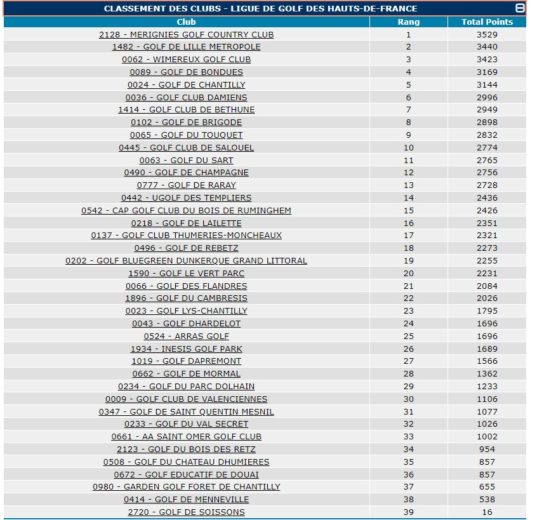Open Golf du Touquet club link
This screenshot has width=537, height=520.
coord(186,135)
